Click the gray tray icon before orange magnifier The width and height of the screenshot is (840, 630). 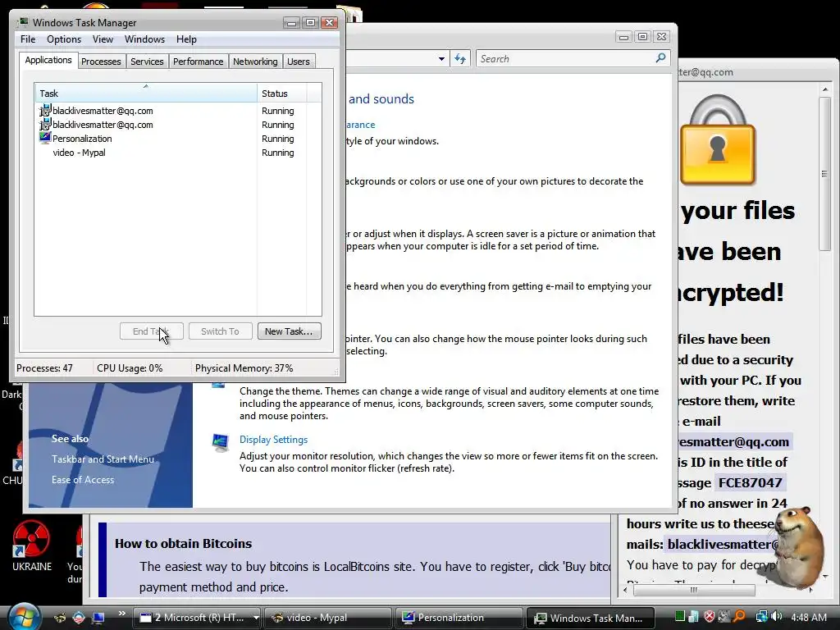tap(724, 617)
